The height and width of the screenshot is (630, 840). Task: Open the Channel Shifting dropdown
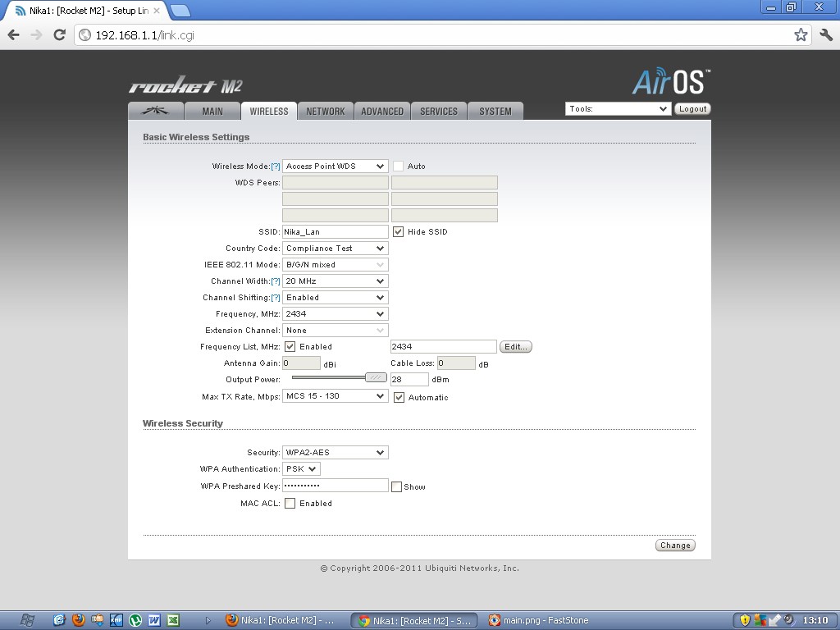[336, 297]
